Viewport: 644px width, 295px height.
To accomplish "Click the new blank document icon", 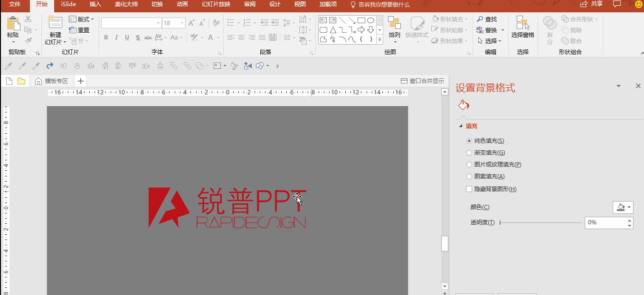I will tap(9, 81).
